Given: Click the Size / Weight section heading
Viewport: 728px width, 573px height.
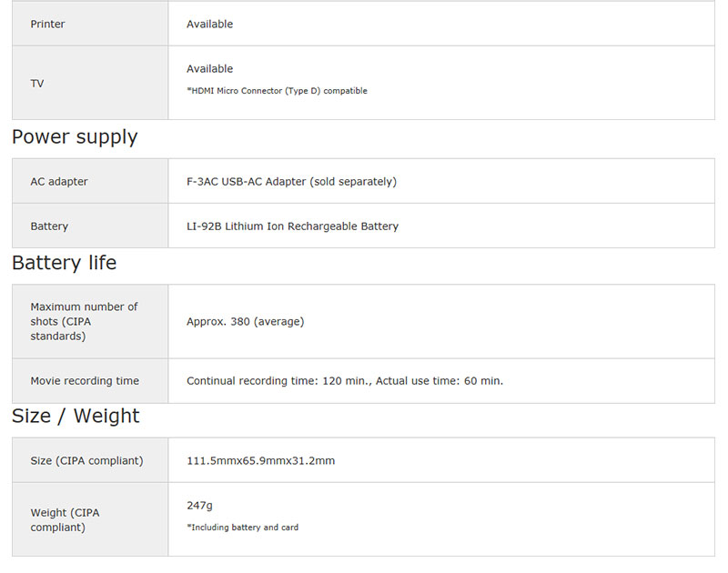Looking at the screenshot, I should point(76,417).
